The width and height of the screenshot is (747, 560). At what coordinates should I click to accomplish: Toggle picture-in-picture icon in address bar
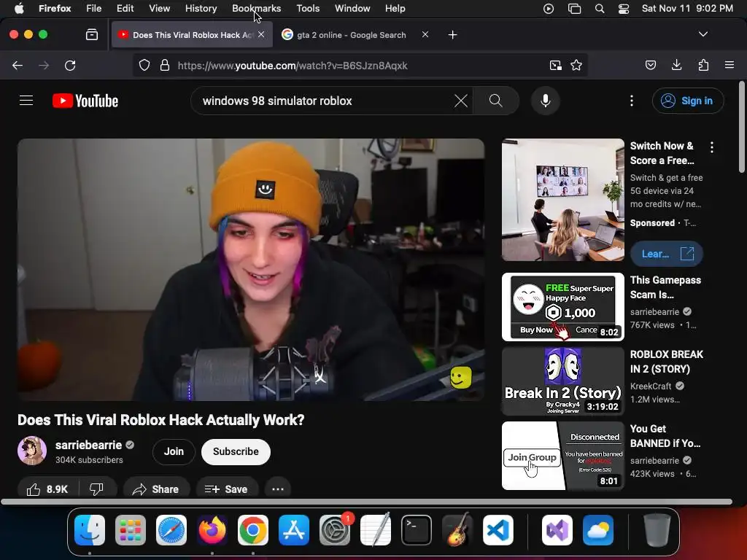coord(555,65)
